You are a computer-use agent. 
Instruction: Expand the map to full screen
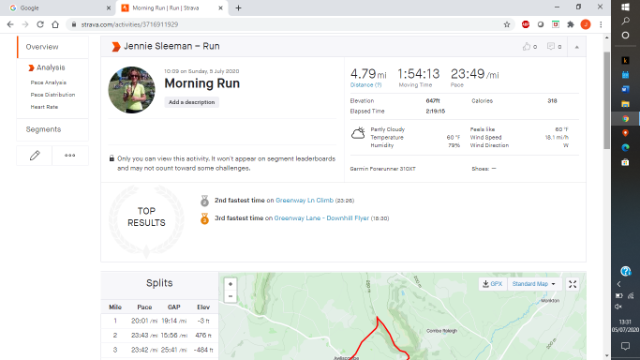click(573, 284)
